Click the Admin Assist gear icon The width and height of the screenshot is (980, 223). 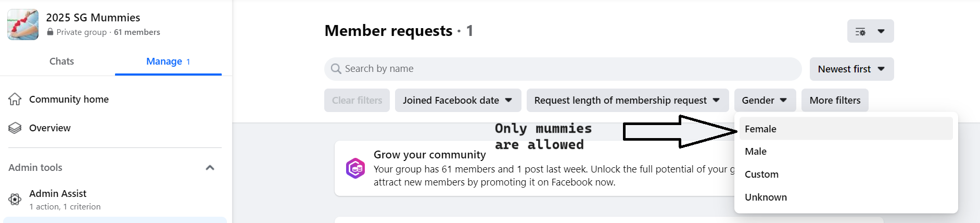coord(15,199)
